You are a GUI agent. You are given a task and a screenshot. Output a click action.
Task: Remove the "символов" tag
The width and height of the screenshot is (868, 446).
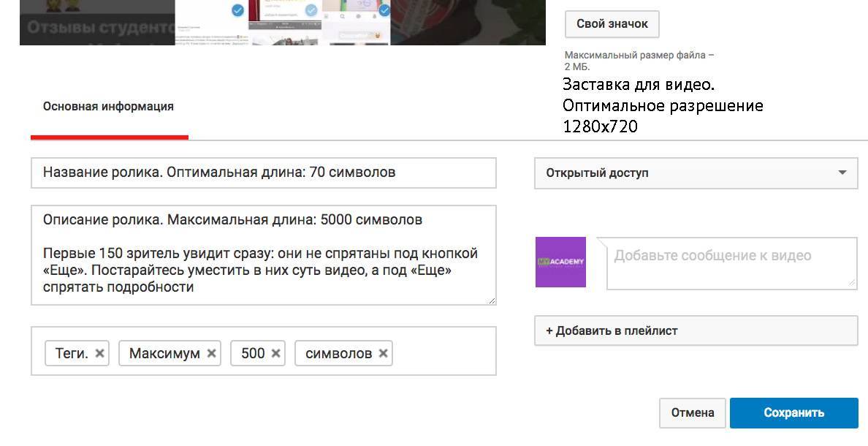point(383,353)
